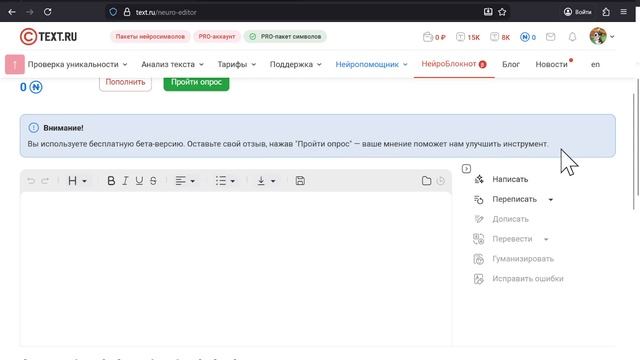640x360 pixels.
Task: Toggle bold formatting
Action: click(111, 181)
